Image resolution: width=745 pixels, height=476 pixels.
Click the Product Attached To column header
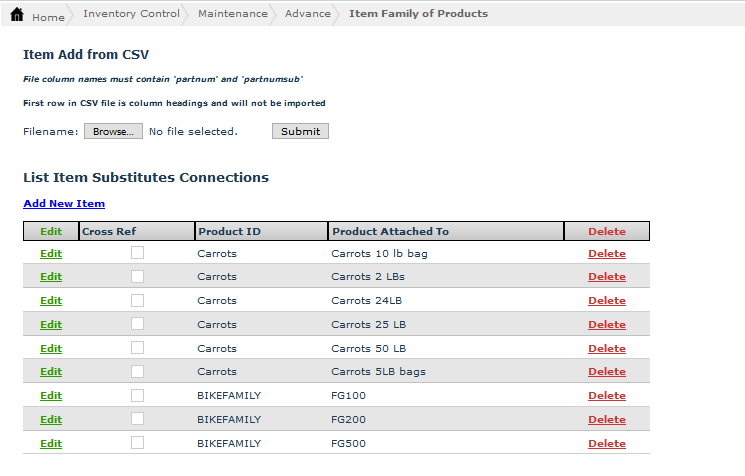click(x=390, y=232)
